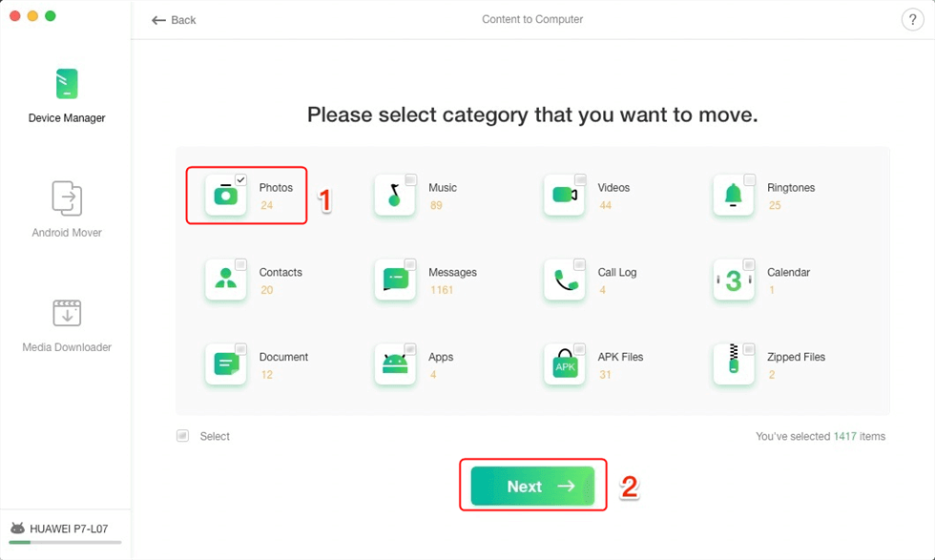Click the green Next button
935x560 pixels.
coord(532,487)
